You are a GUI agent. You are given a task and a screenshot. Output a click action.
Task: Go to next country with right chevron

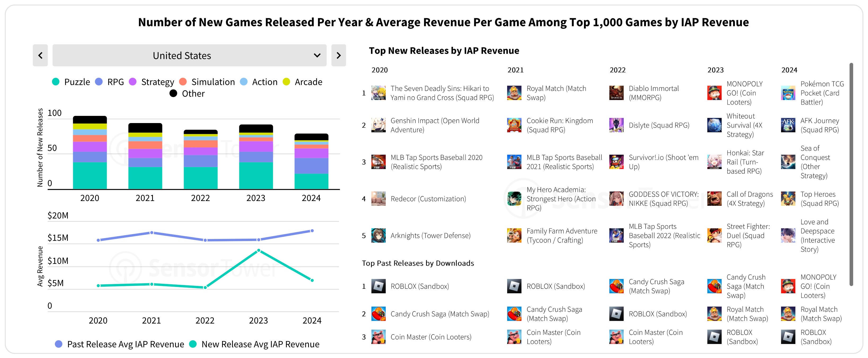tap(338, 56)
